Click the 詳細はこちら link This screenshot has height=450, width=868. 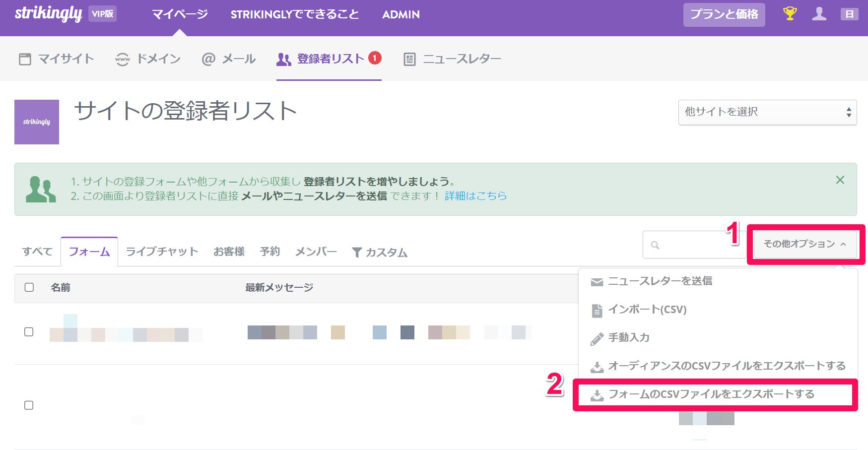[475, 196]
